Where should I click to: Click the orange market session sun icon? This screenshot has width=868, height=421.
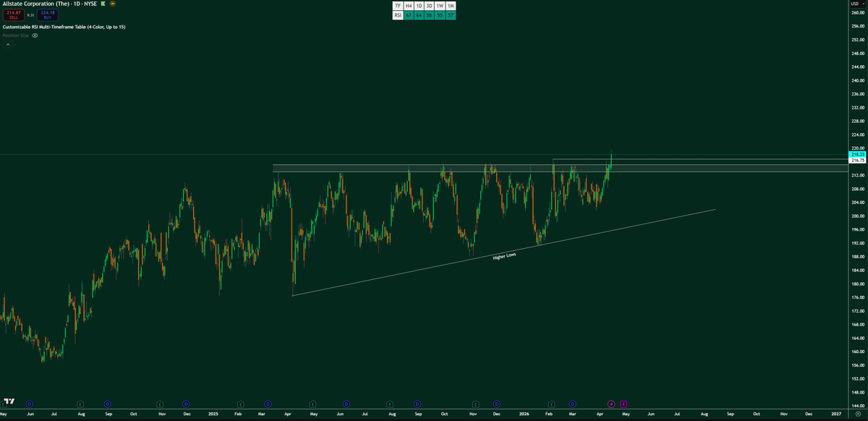[x=113, y=4]
